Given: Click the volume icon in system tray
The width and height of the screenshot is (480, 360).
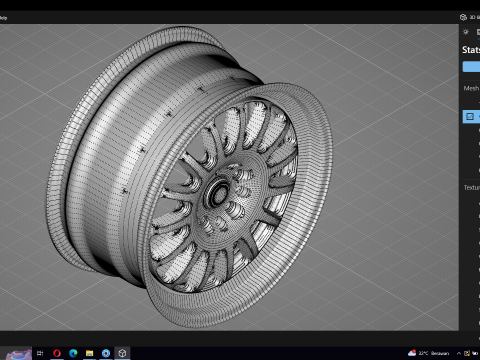Looking at the screenshot, I should tap(475, 353).
